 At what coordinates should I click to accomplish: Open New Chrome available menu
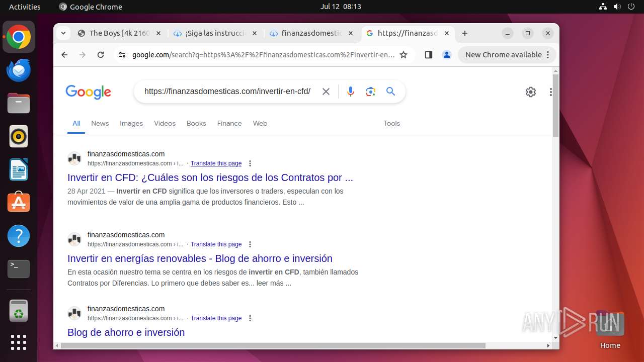tap(507, 55)
